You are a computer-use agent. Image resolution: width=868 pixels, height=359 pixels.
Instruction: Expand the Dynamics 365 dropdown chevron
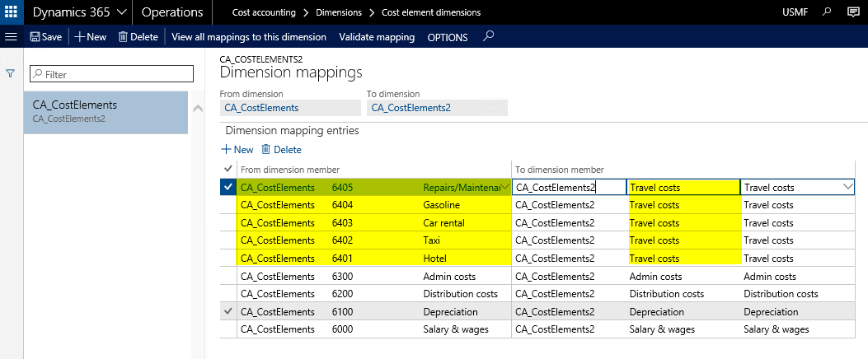[121, 12]
